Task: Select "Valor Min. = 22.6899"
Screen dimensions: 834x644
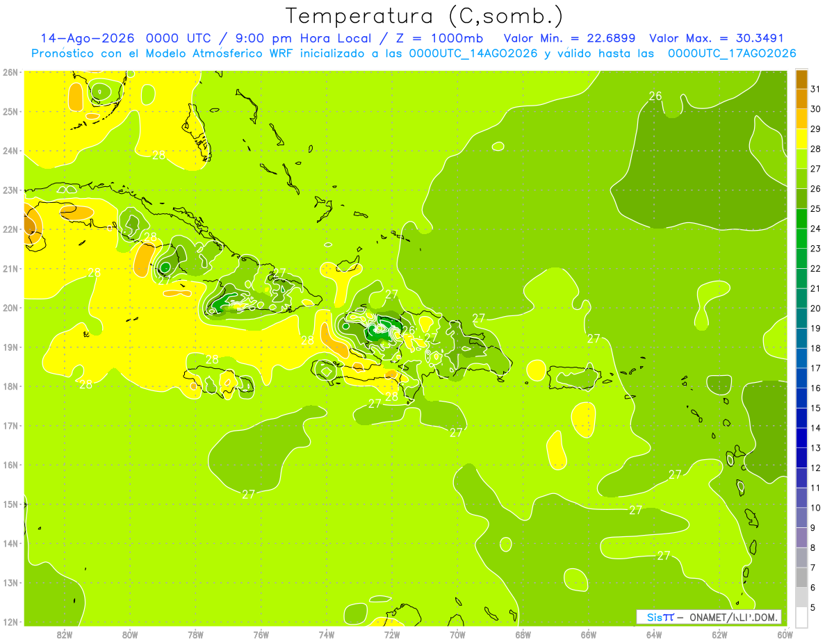Action: coord(571,38)
